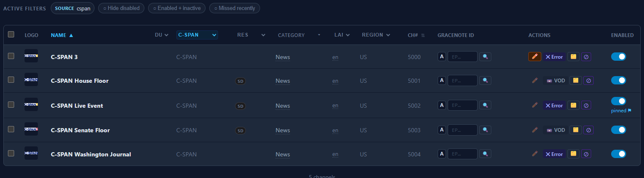Image resolution: width=644 pixels, height=178 pixels.
Task: Click the edit pencil for C-SPAN Senate Floor
Action: pyautogui.click(x=535, y=130)
